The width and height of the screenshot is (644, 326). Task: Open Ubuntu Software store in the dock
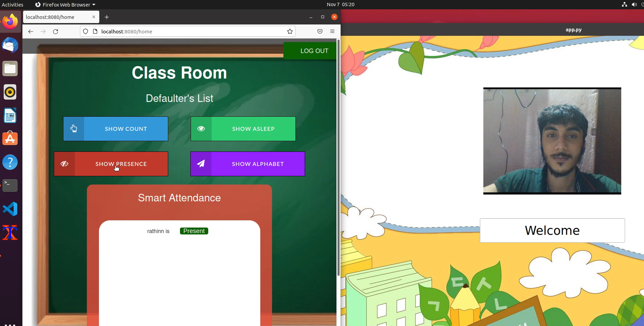10,139
